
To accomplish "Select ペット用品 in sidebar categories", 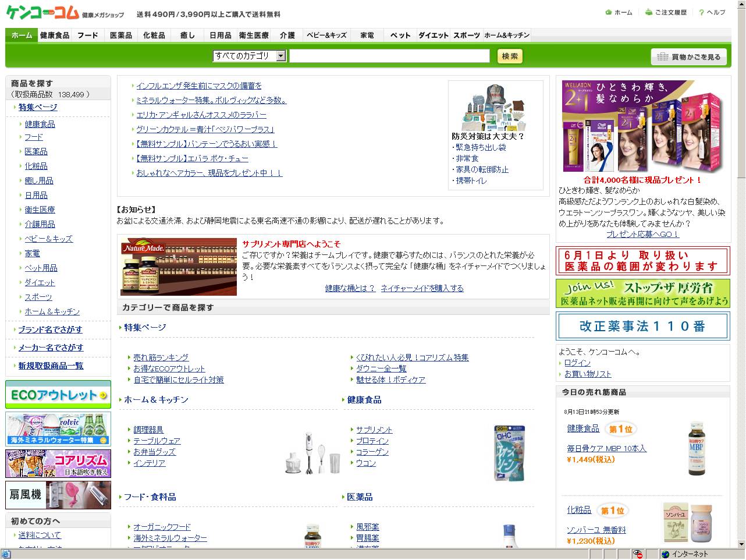I will tap(41, 268).
